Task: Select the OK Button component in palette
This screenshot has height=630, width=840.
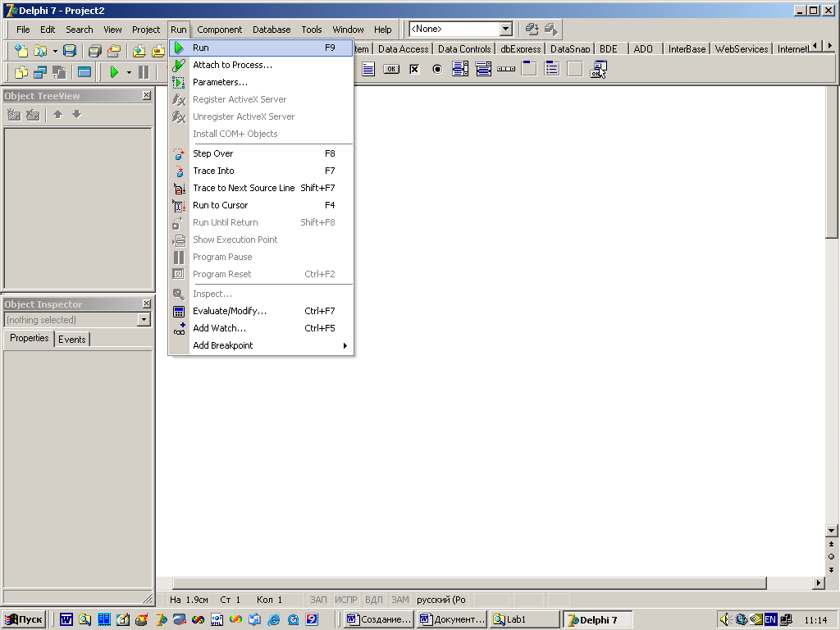Action: pyautogui.click(x=391, y=69)
